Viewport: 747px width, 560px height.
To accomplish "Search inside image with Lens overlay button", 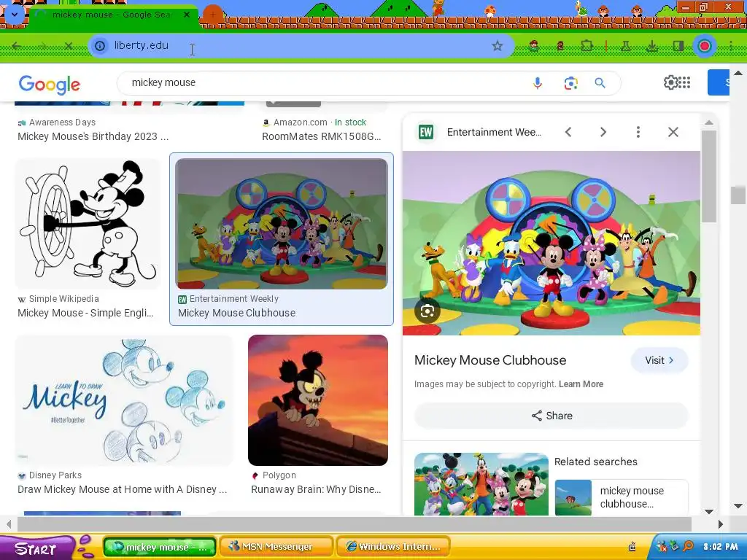I will pos(427,311).
